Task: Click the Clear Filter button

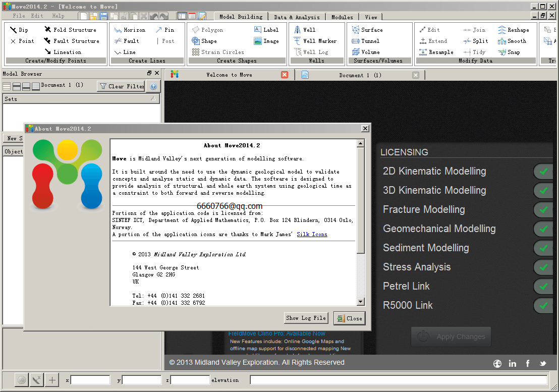Action: (121, 86)
